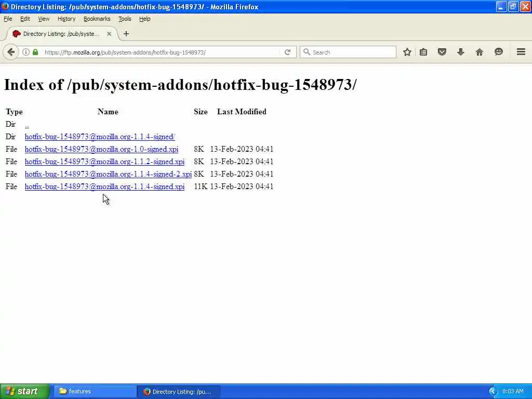The width and height of the screenshot is (532, 399).
Task: Click the page heading 'Index of /pub/system-addons'
Action: [x=180, y=85]
